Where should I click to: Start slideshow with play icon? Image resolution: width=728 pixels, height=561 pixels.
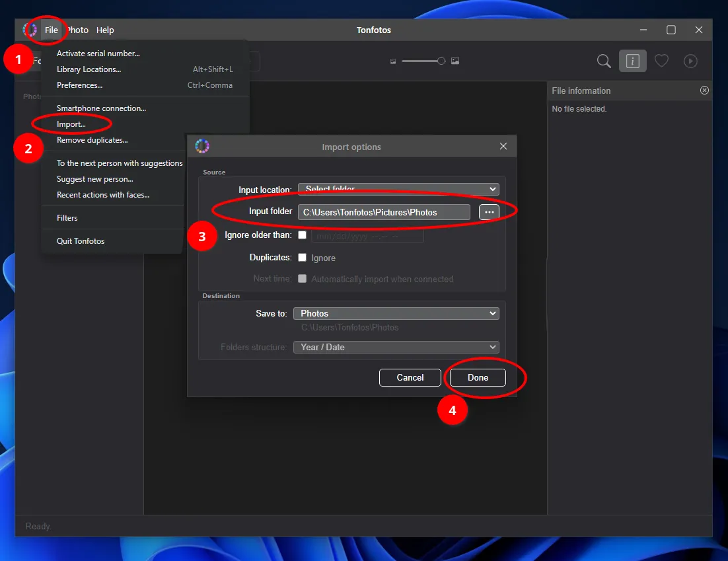pos(690,61)
